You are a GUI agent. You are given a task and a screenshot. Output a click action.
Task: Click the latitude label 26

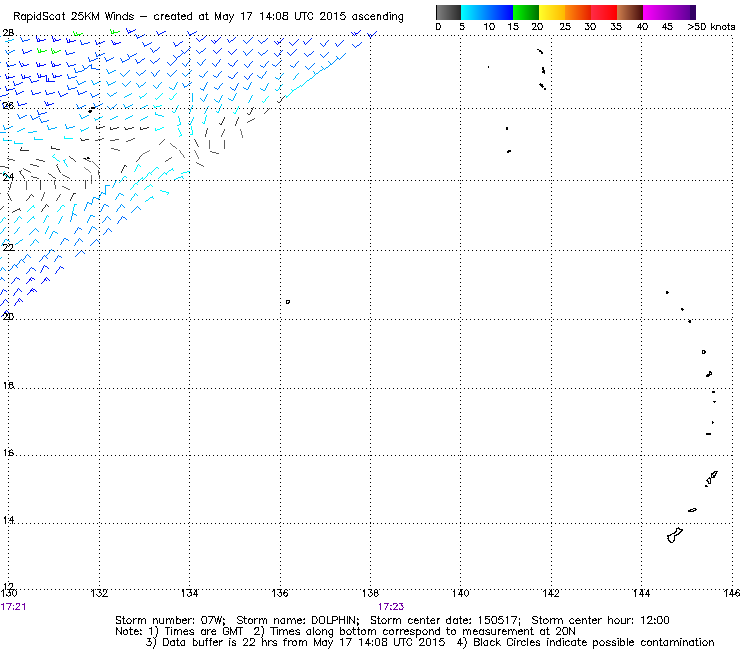point(8,105)
